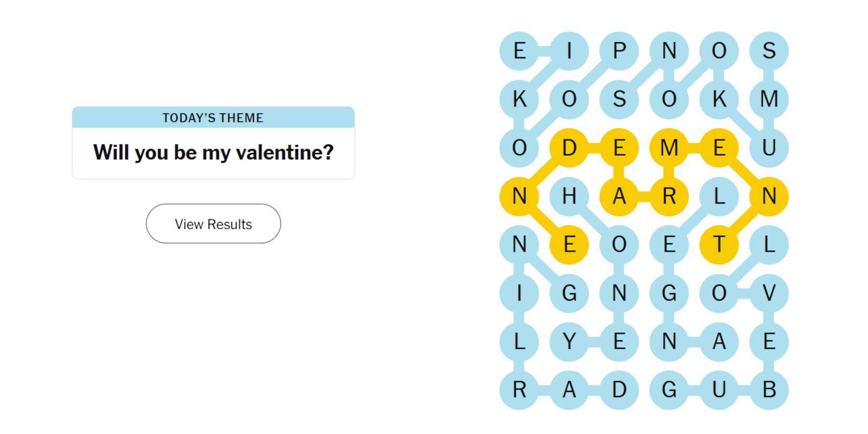This screenshot has width=868, height=434.
Task: Select the yellow N on the left edge
Action: tap(519, 196)
